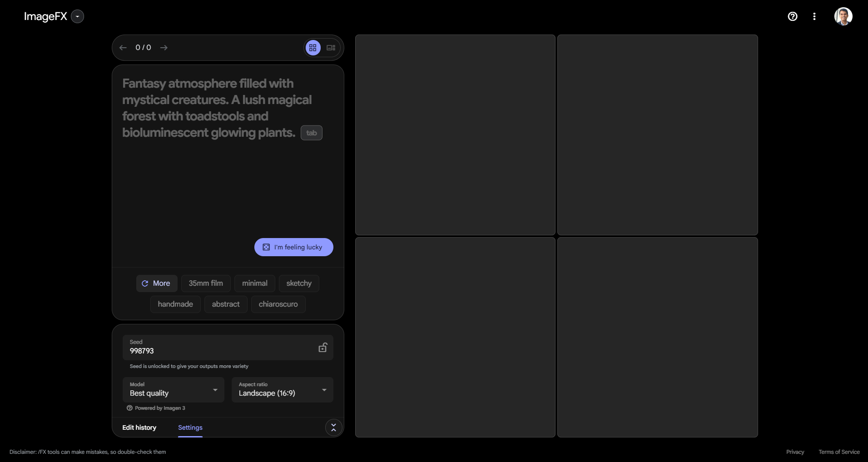Screen dimensions: 868x462
Task: Go to next prompt history arrow
Action: (x=164, y=48)
